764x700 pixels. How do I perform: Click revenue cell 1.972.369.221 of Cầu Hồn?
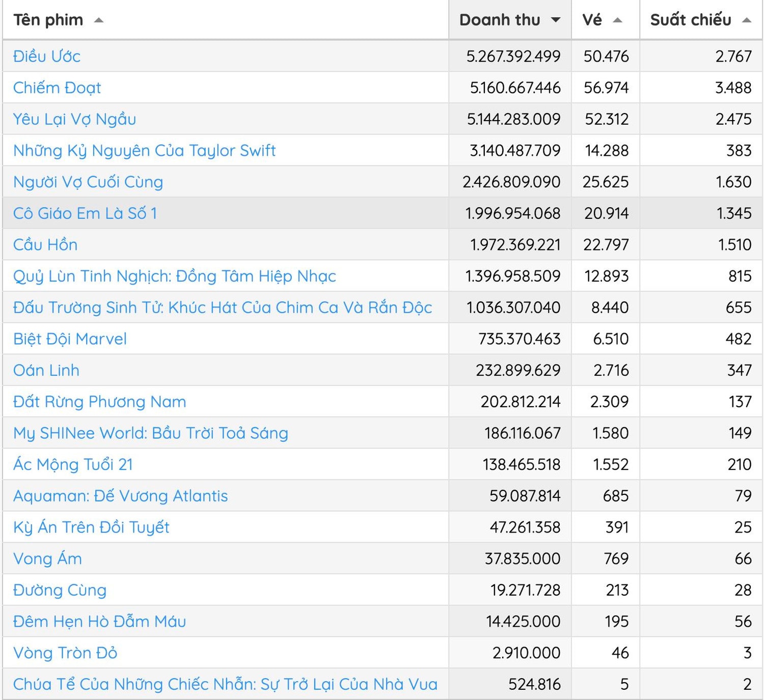(x=515, y=245)
